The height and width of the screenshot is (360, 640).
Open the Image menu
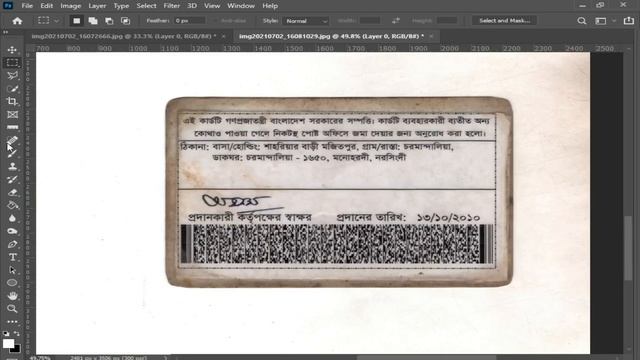[71, 6]
